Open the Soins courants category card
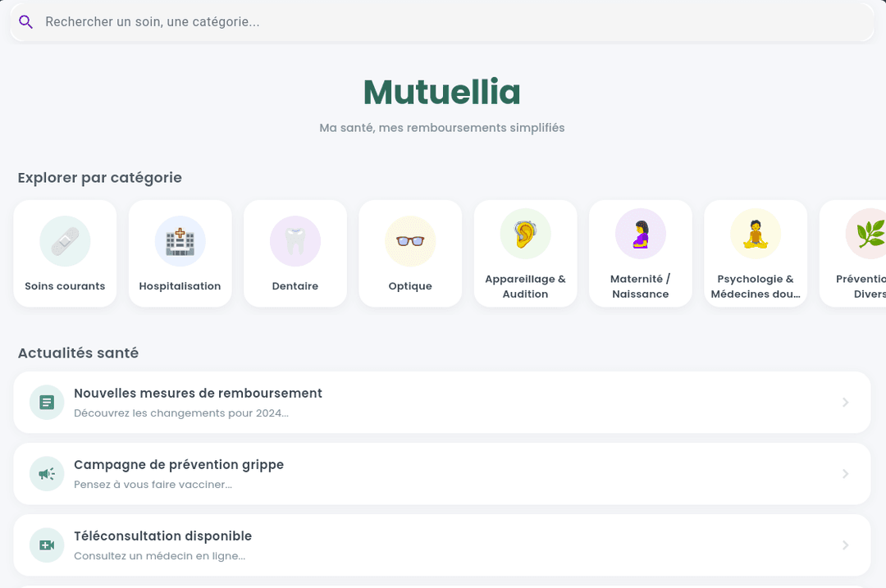Viewport: 886px width, 588px height. (x=65, y=253)
